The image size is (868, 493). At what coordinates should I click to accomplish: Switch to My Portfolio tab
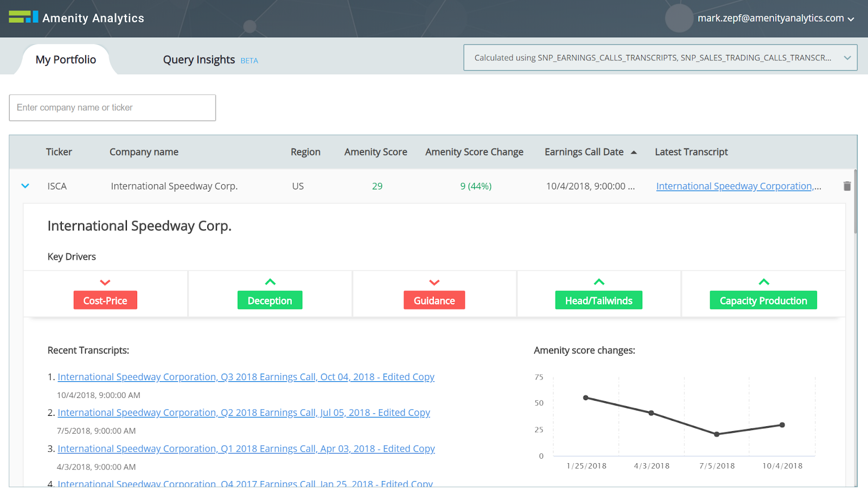click(66, 60)
